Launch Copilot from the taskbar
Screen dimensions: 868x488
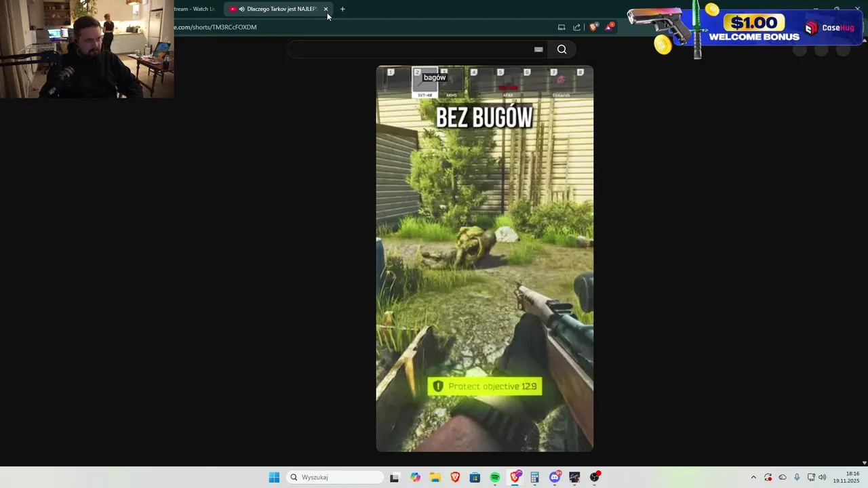click(x=415, y=477)
